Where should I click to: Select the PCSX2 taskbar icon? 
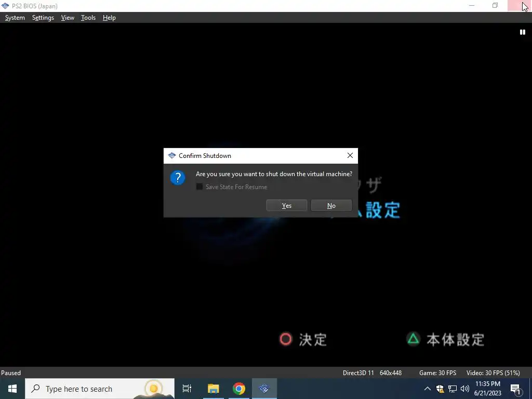(x=264, y=389)
